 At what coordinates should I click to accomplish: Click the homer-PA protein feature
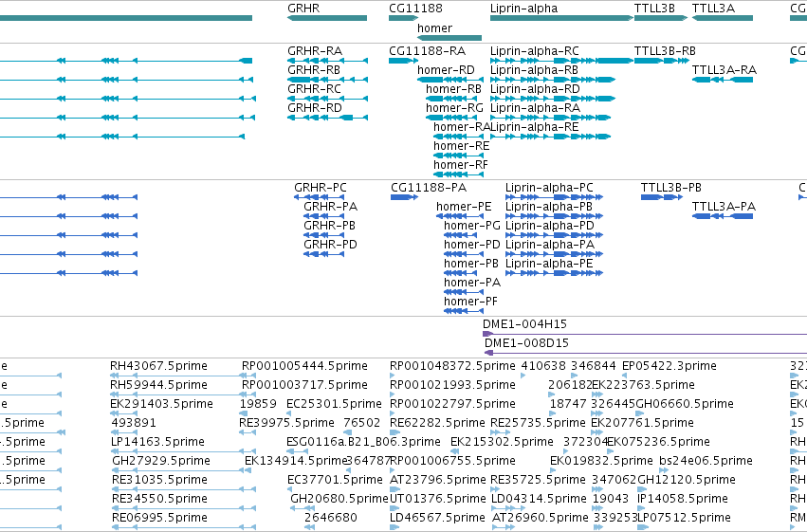tap(463, 292)
